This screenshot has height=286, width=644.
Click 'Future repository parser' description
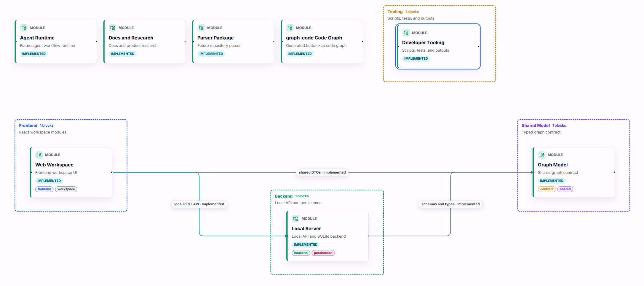point(219,46)
